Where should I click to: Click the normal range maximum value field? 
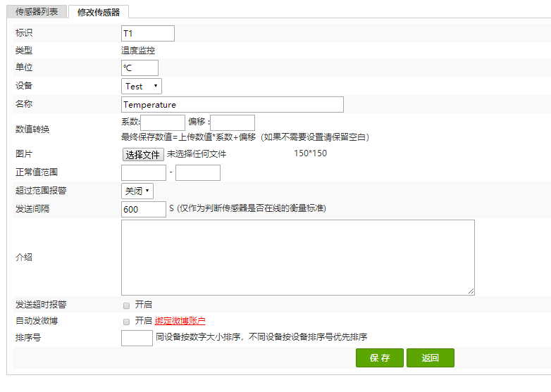coord(198,172)
